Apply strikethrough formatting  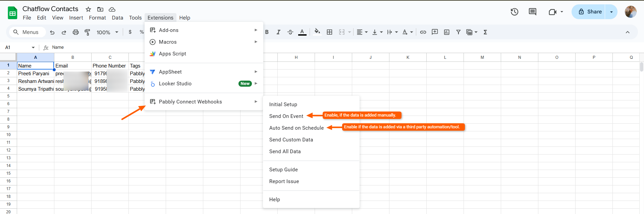(x=290, y=32)
